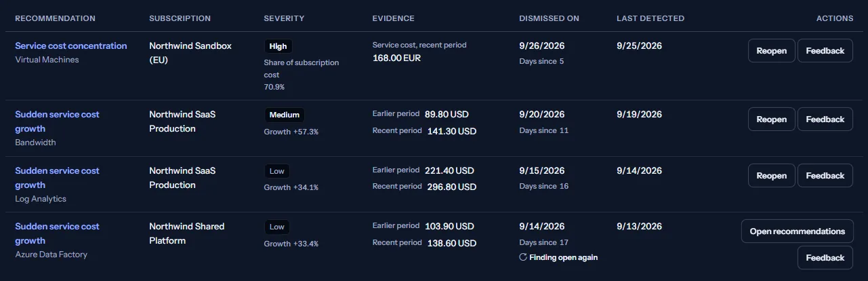Open the Service cost concentration recommendation link
868x281 pixels.
(x=71, y=46)
